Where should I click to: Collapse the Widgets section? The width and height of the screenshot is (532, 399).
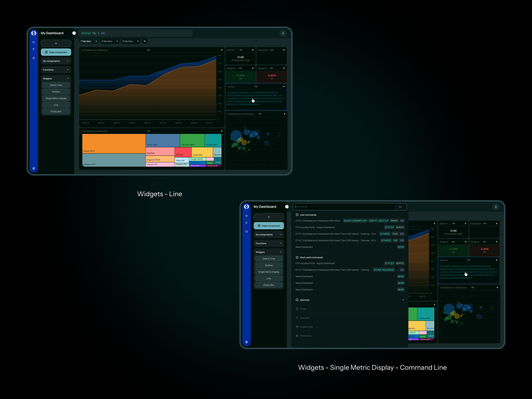pos(56,79)
